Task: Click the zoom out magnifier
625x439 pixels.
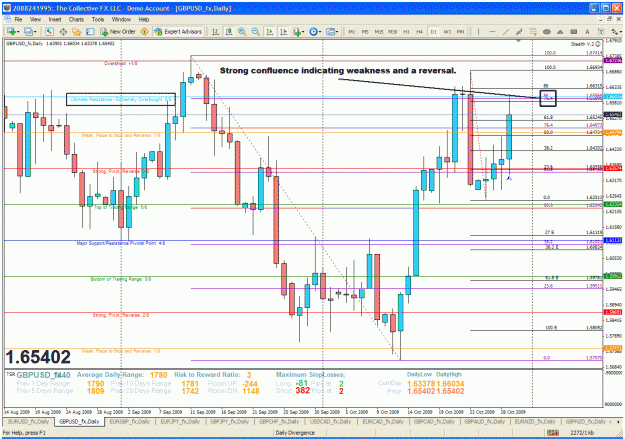Action: [256, 31]
